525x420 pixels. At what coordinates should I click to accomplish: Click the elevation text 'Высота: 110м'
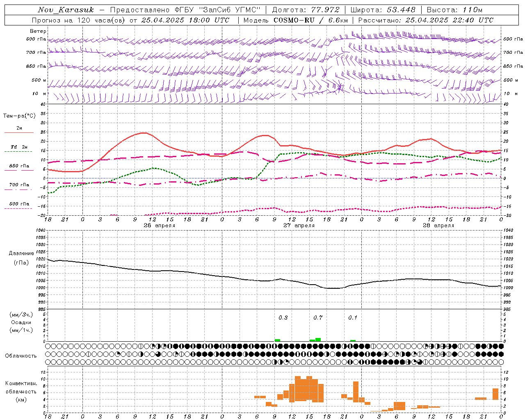(x=454, y=10)
